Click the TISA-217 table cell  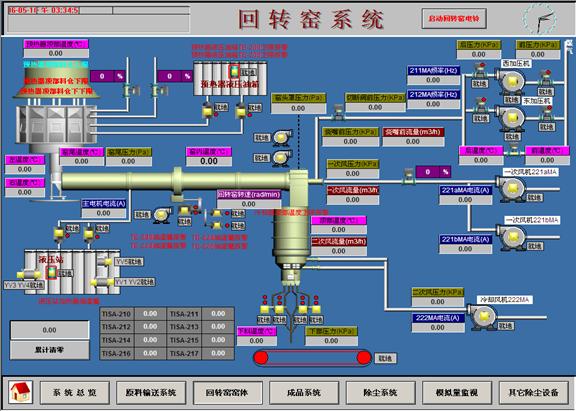click(184, 353)
